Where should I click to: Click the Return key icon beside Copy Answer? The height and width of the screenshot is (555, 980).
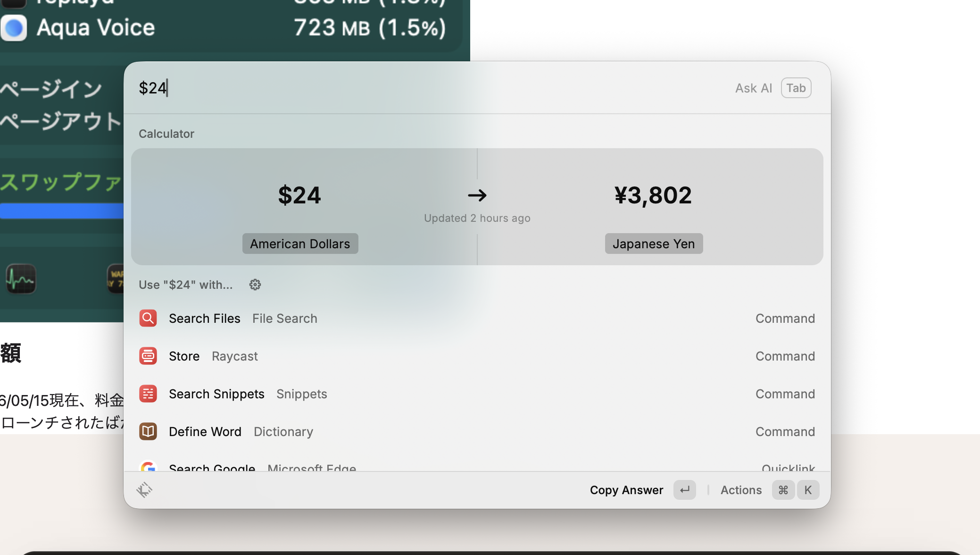tap(685, 490)
